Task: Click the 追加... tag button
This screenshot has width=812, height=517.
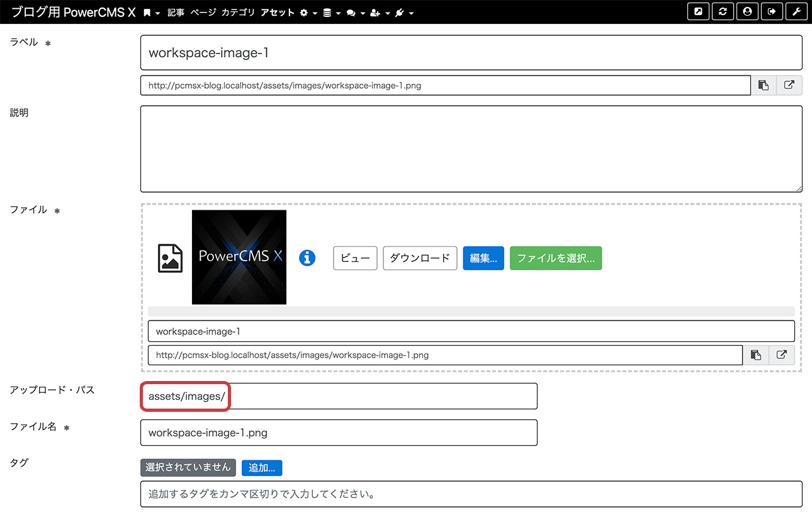Action: click(262, 468)
